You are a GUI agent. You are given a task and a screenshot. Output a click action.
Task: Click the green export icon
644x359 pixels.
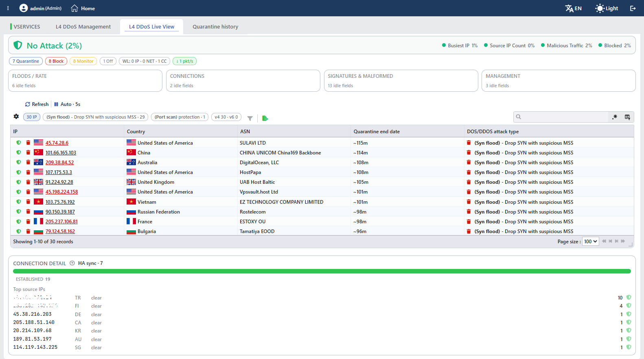265,118
